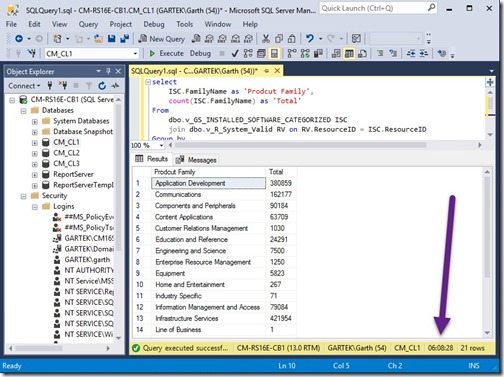Viewport: 504px width, 377px height.
Task: Click the Cut scissors icon
Action: pyautogui.click(x=266, y=39)
